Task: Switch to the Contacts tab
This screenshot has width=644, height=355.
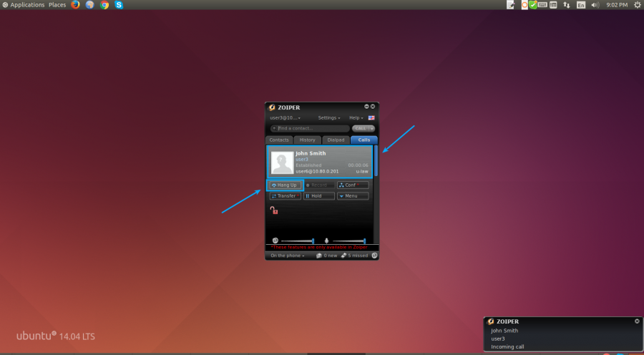Action: click(279, 140)
